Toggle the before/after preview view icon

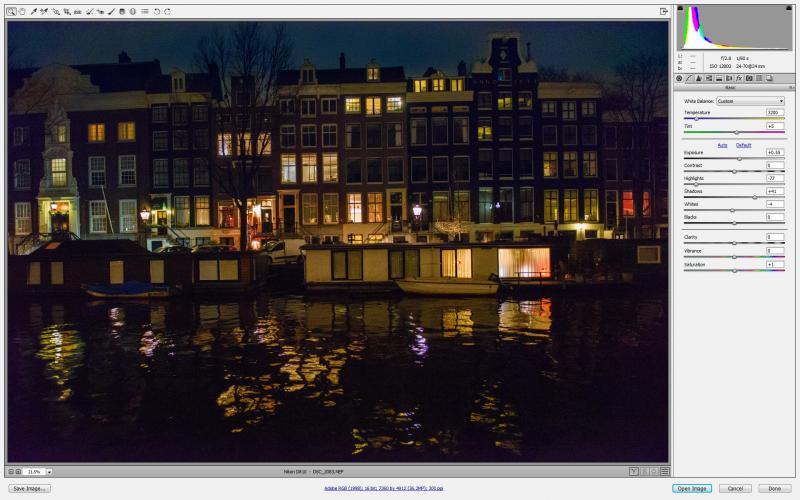point(634,472)
